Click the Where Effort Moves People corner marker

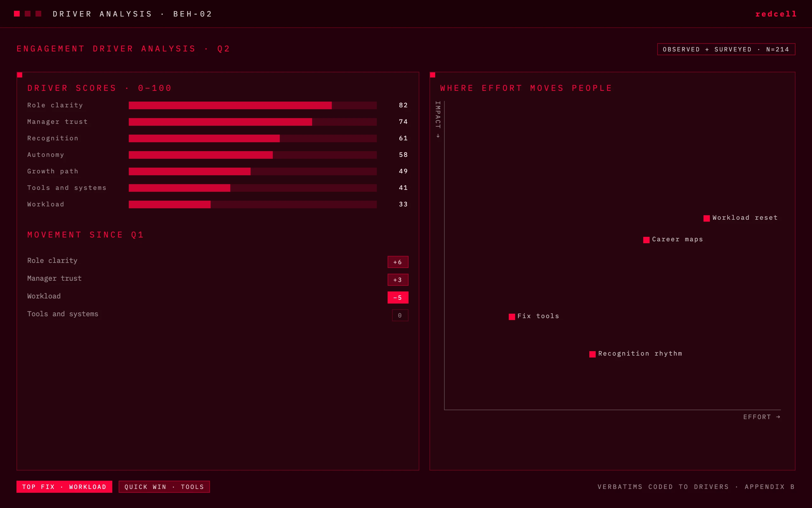[x=433, y=75]
